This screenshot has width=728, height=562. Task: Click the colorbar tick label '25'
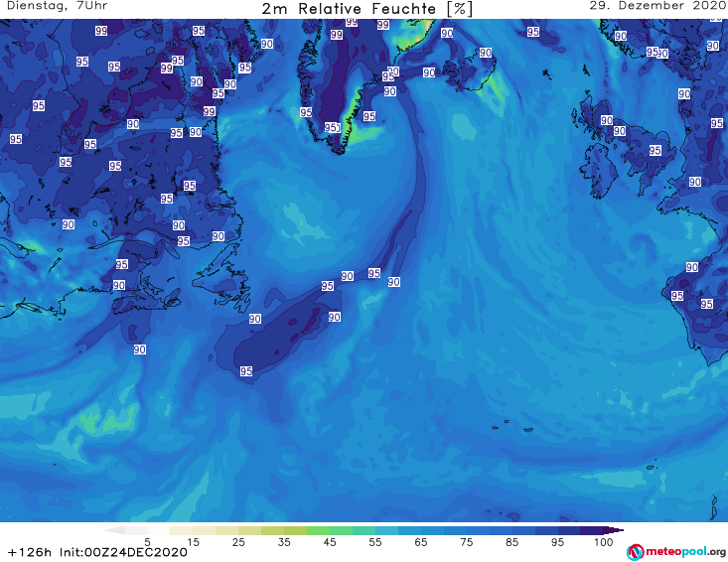238,542
